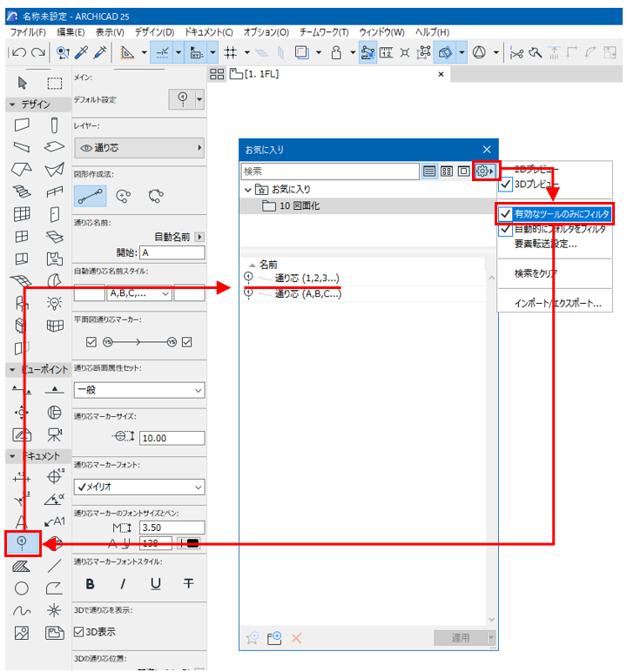Toggle underline marker font style
Screen dimensions: 627x672
point(156,584)
